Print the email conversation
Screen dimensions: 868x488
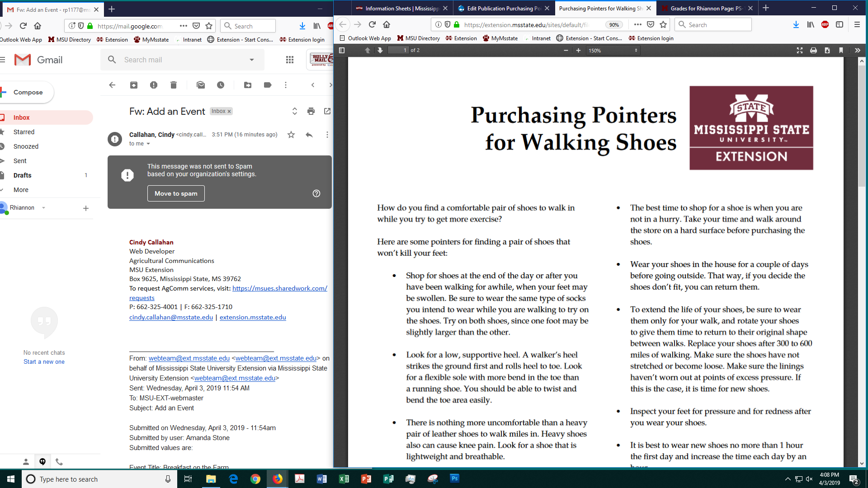tap(311, 111)
